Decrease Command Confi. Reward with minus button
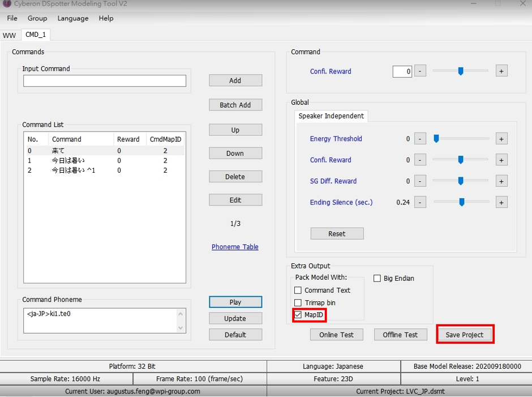This screenshot has height=397, width=532. point(420,71)
